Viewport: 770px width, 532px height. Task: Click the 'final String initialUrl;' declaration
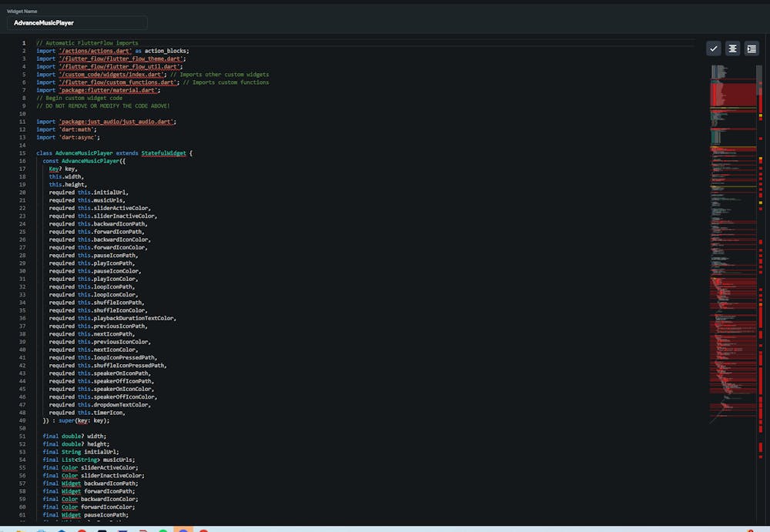(81, 451)
